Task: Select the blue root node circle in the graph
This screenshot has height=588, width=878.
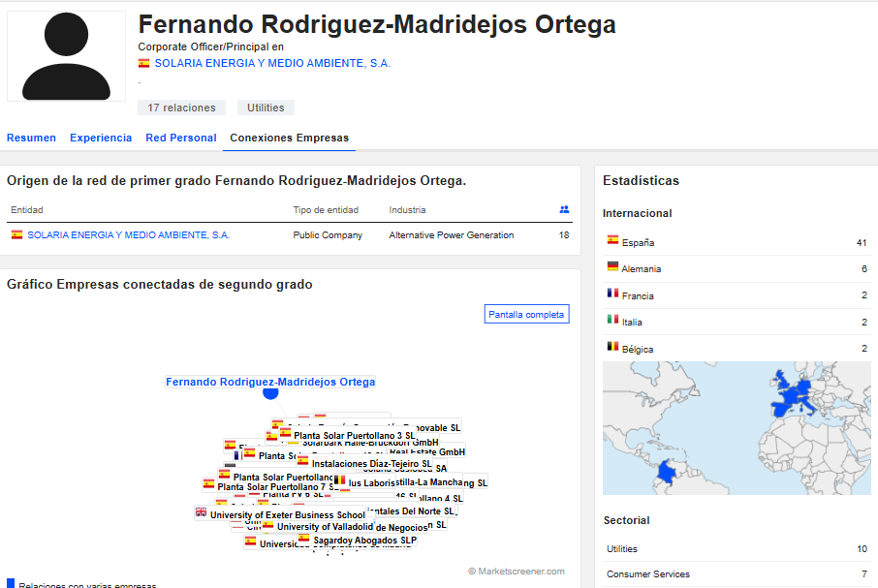Action: pos(270,392)
